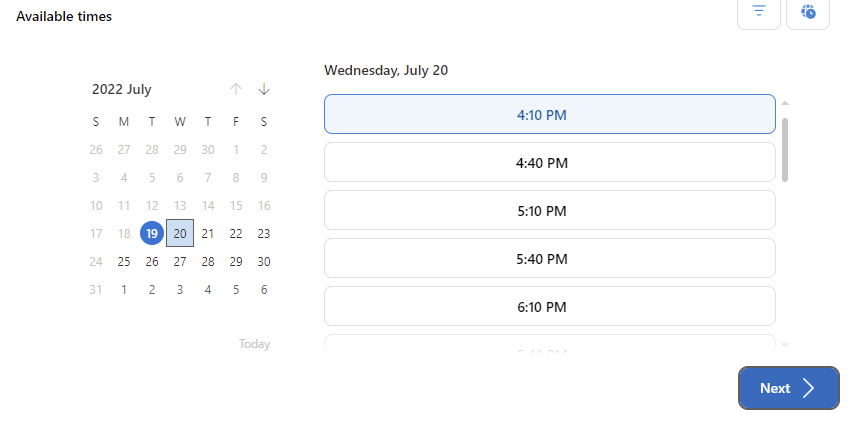The height and width of the screenshot is (424, 850).
Task: Select July 30 on the calendar
Action: 264,261
